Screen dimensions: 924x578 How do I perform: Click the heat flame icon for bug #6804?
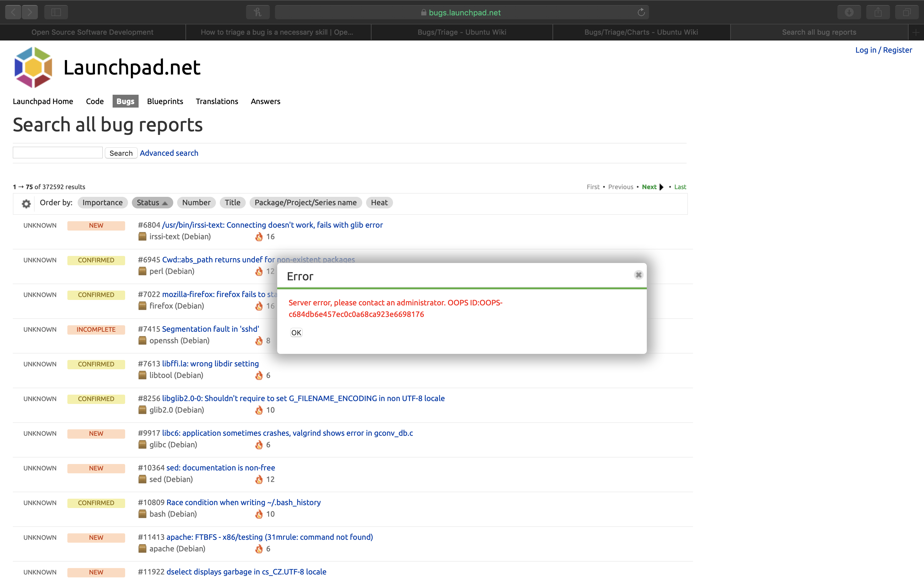pyautogui.click(x=259, y=237)
